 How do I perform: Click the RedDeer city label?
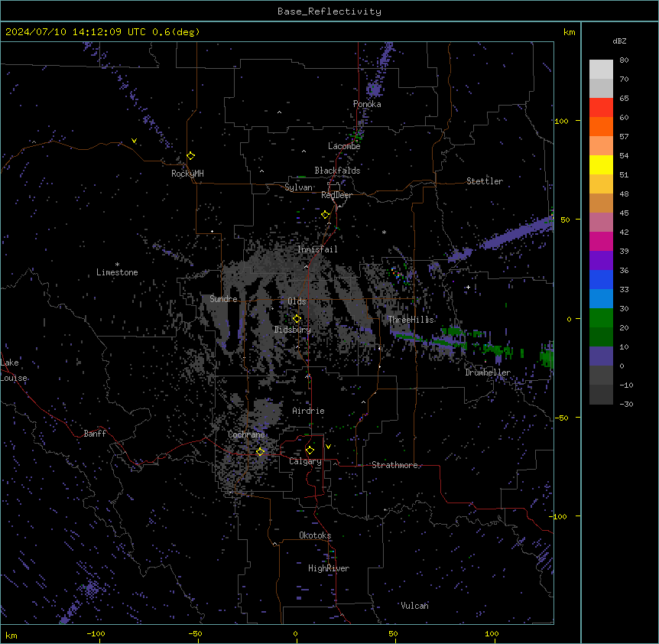tap(336, 195)
